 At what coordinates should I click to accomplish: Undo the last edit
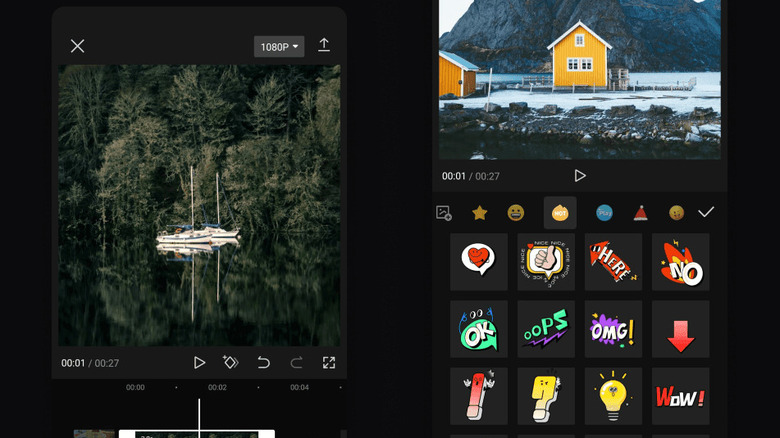point(263,363)
